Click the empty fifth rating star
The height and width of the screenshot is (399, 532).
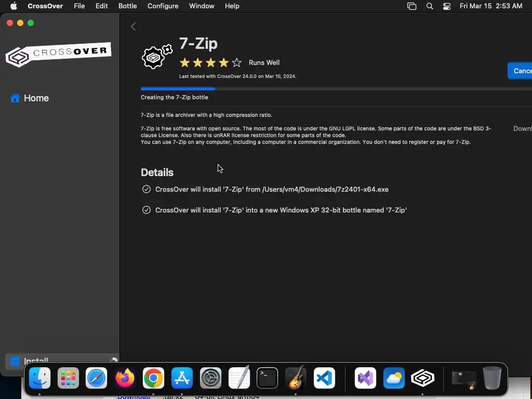click(237, 63)
